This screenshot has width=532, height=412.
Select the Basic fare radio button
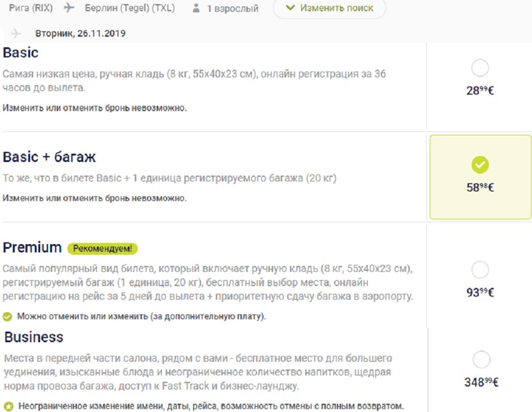tap(480, 67)
